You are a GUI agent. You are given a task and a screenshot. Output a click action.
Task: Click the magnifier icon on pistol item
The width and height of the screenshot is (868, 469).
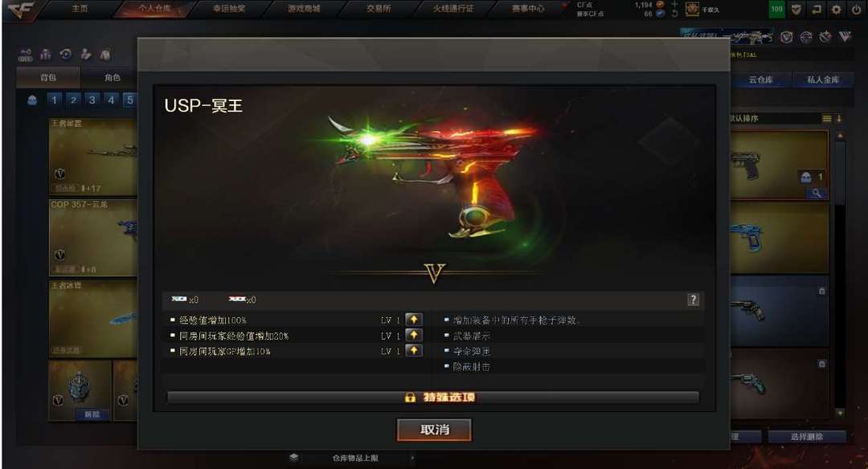tap(816, 193)
